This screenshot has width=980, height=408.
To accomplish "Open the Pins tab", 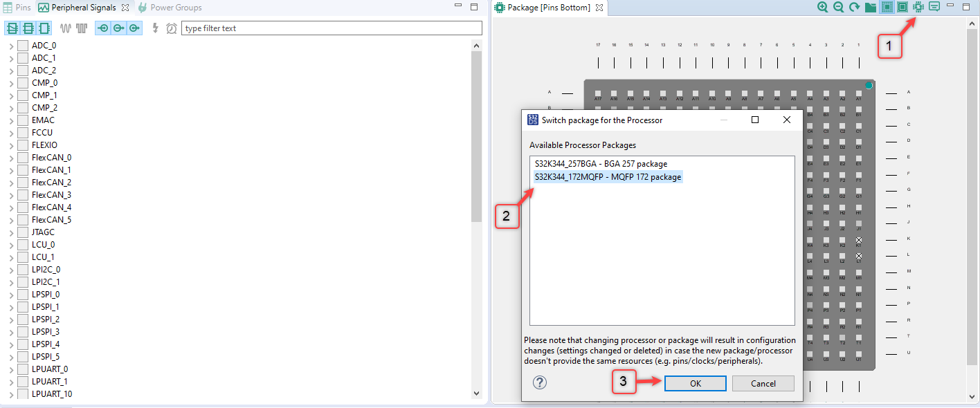I will tap(17, 7).
